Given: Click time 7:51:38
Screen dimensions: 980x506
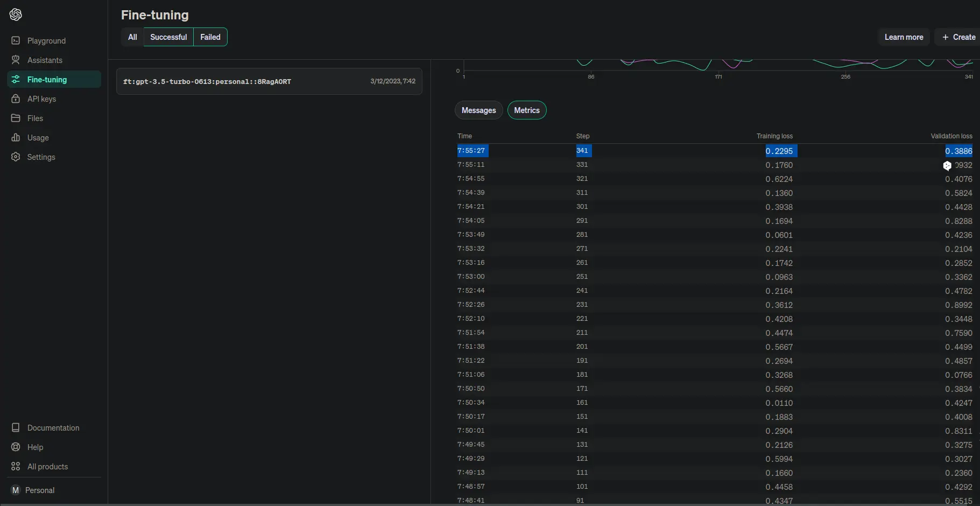Looking at the screenshot, I should [x=471, y=347].
